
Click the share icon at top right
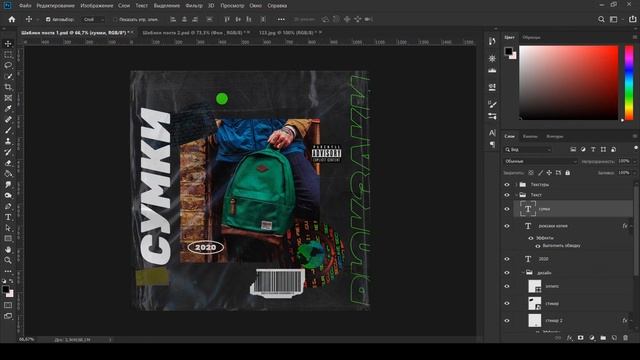(x=632, y=19)
